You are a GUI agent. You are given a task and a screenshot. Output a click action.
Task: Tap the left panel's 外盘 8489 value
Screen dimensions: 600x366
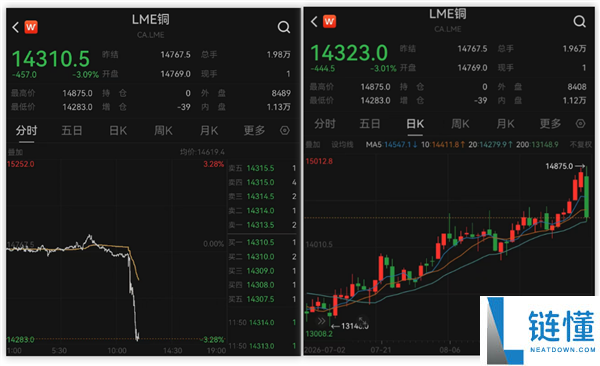(281, 93)
